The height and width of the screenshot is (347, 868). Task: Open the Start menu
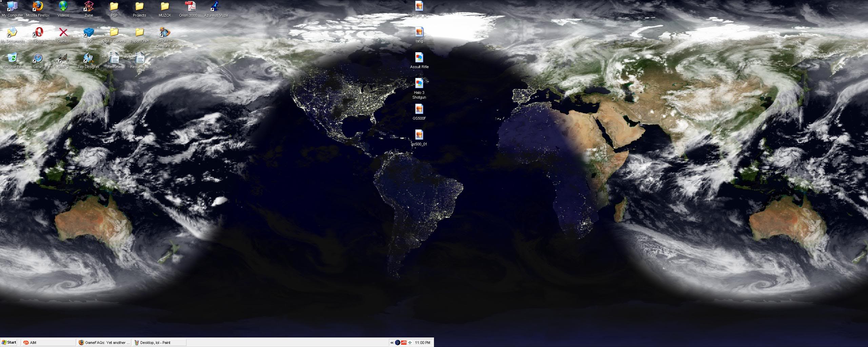tap(9, 343)
